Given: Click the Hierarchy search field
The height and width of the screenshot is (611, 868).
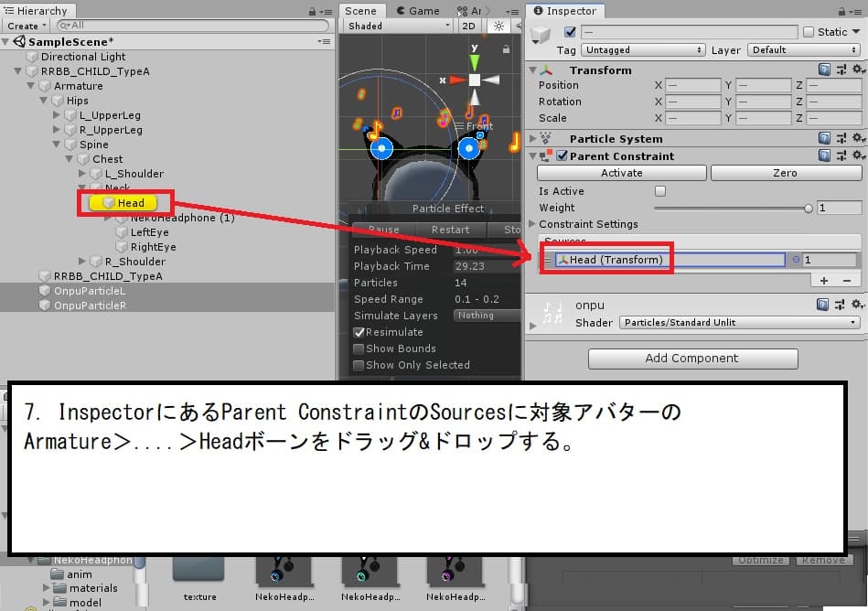Looking at the screenshot, I should [192, 26].
